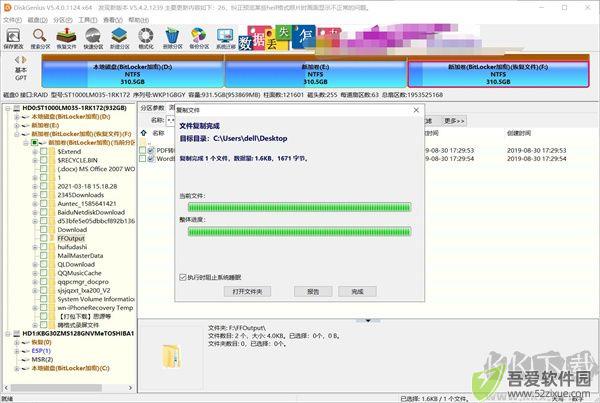Expand the 新加卷(E:) tree node

pos(16,126)
